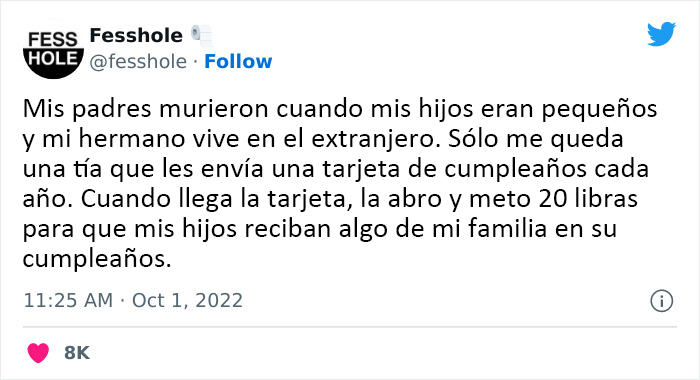
Task: Open the 11:25 AM timestamp
Action: (x=68, y=301)
